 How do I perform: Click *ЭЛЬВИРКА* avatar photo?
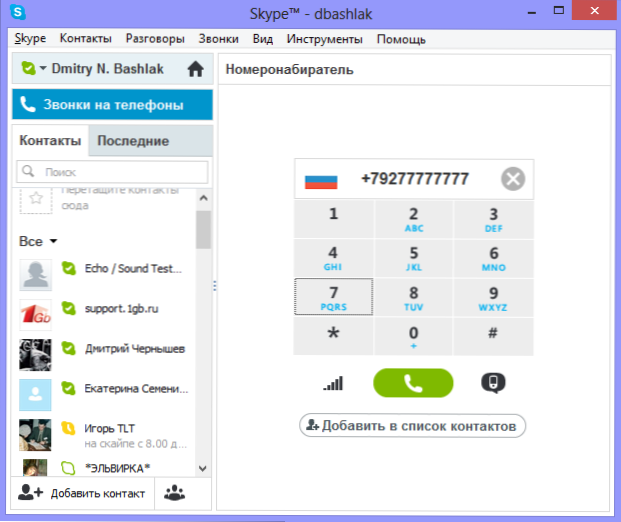point(35,467)
